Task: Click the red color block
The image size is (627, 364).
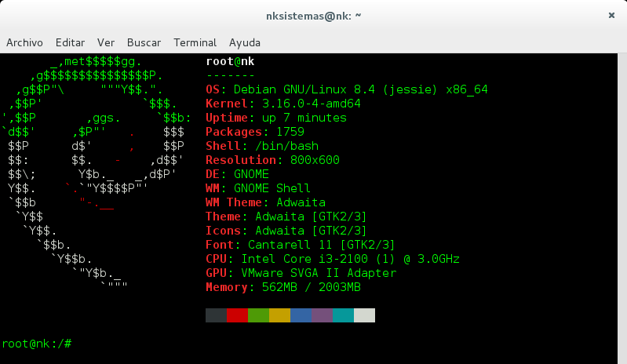Action: (237, 315)
